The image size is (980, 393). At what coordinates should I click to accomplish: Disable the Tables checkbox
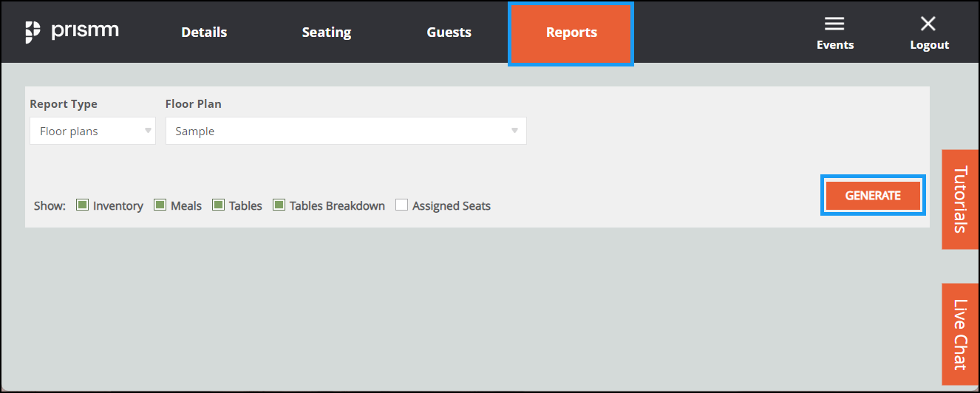(218, 205)
